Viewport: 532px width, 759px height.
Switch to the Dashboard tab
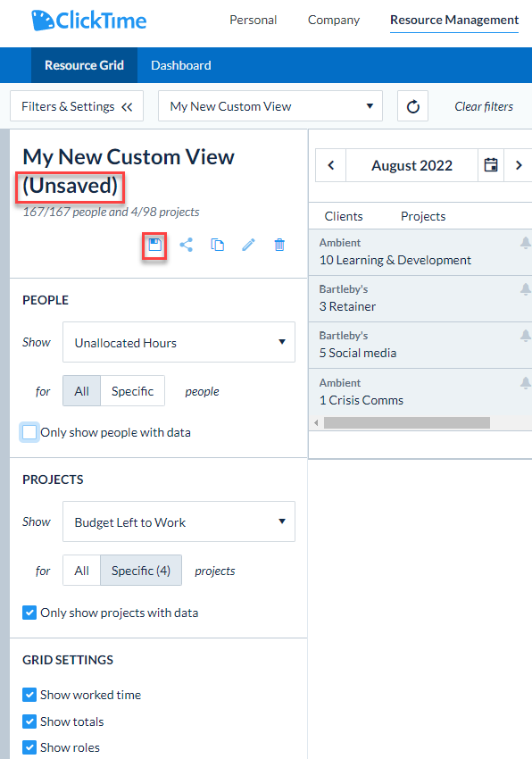point(181,65)
